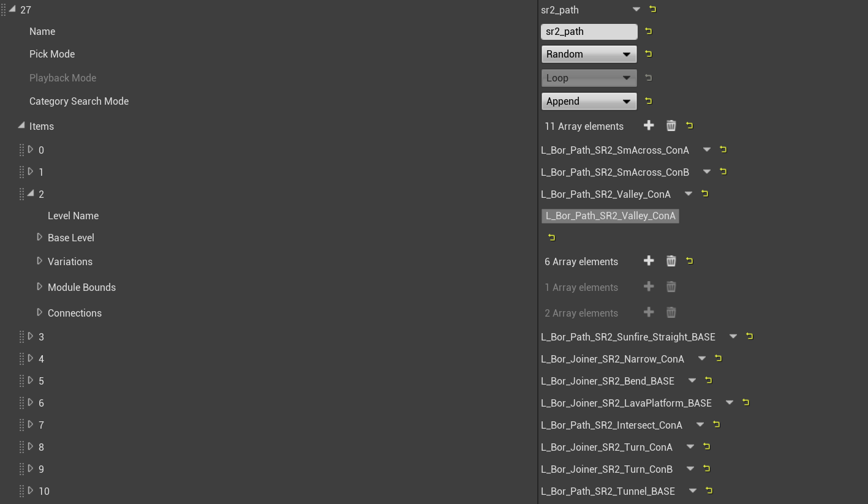This screenshot has width=868, height=504.
Task: Reset the sr2_path header row of element 27
Action: click(653, 9)
